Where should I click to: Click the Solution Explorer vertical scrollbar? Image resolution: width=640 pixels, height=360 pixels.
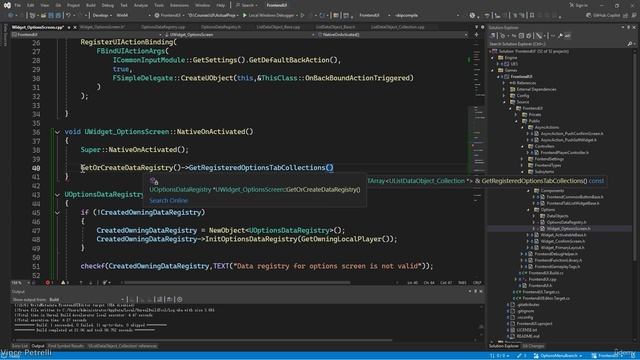634,155
